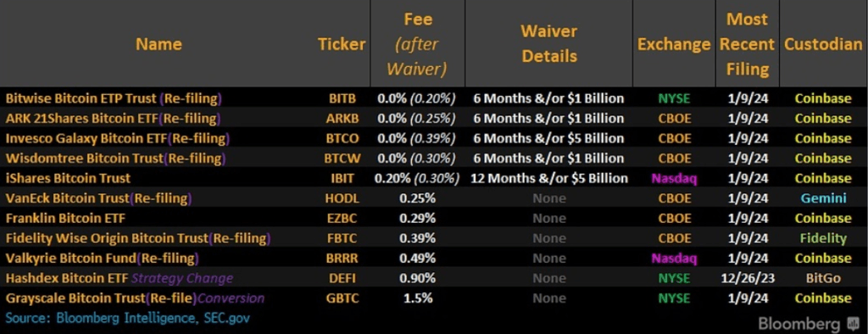Select the Bitwise Bitcoin ETP Trust row name
This screenshot has height=334, width=868.
click(x=114, y=98)
